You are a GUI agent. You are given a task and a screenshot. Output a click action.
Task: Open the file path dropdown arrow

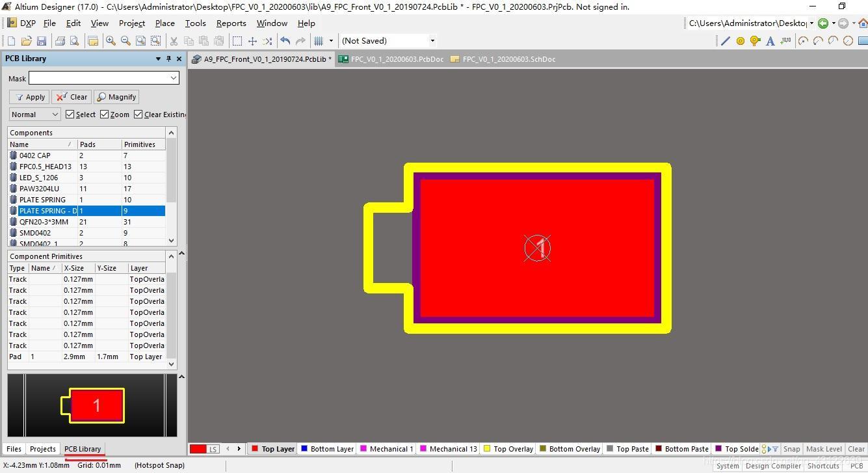point(811,23)
